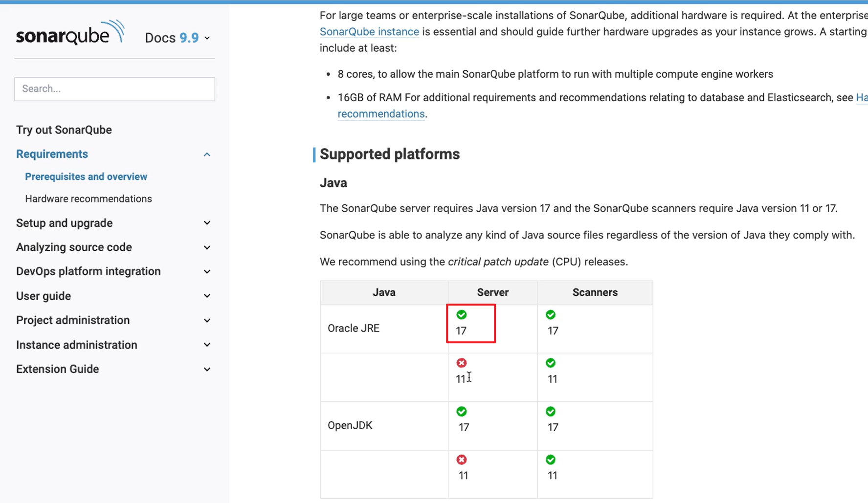Screen dimensions: 868x503
Task: Expand the Project administration chevron
Action: 207,321
